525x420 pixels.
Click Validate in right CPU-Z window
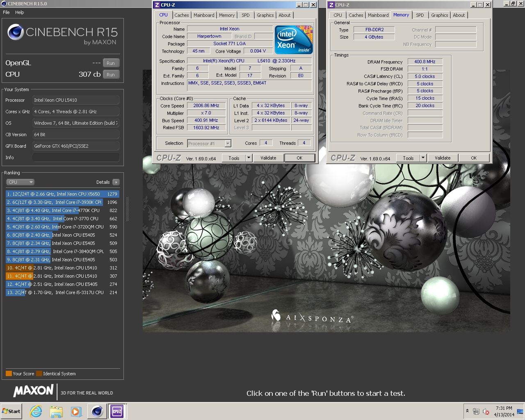(x=443, y=158)
